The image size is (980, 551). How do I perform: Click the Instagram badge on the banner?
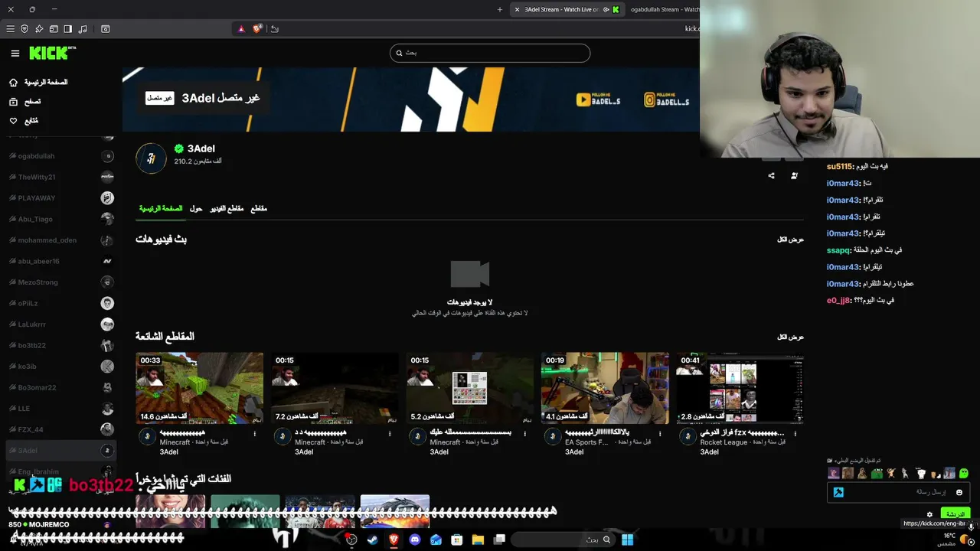[666, 99]
